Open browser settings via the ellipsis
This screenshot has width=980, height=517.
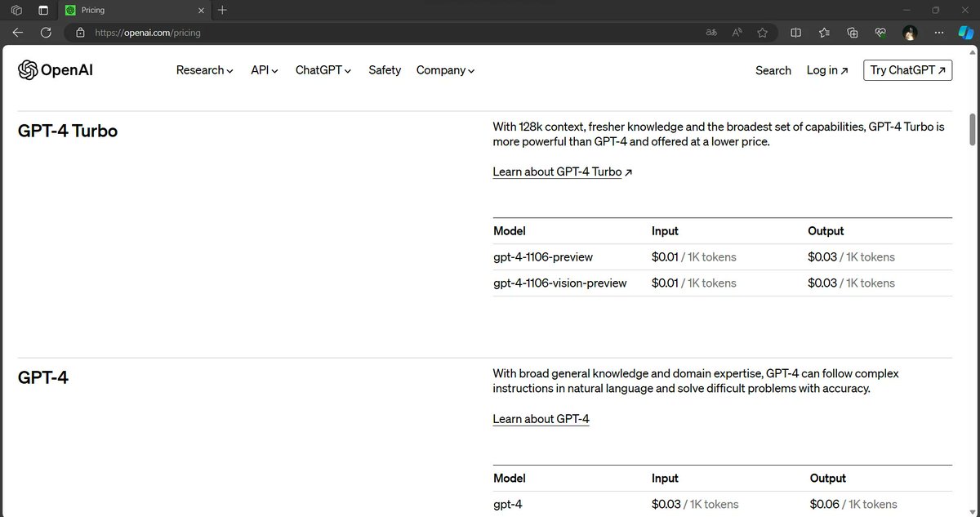click(x=938, y=33)
